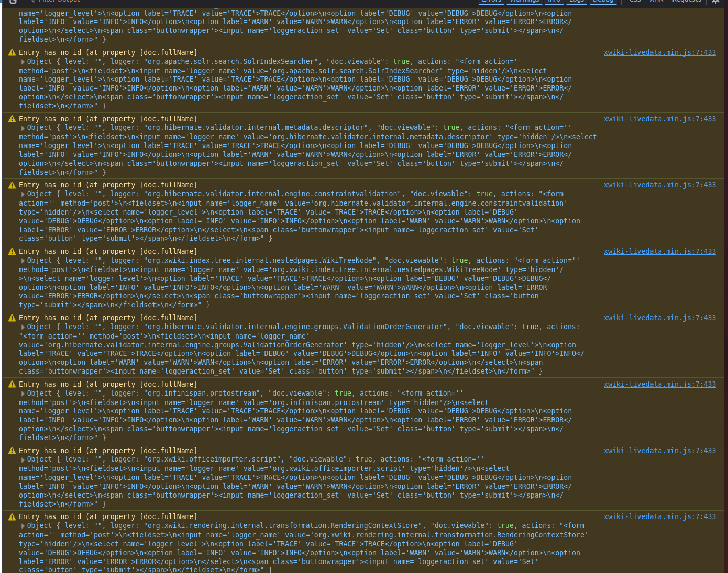This screenshot has width=728, height=573.
Task: Click warning icon of metadata.descriptor entry
Action: click(12, 119)
